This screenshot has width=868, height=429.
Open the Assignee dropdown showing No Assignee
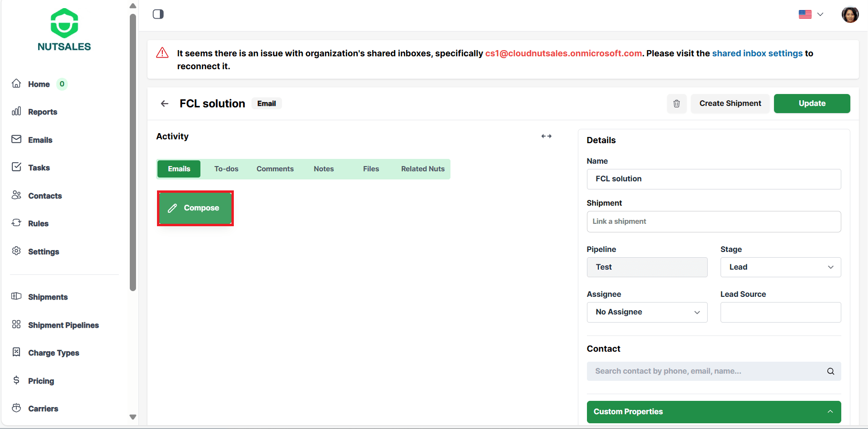click(x=647, y=312)
